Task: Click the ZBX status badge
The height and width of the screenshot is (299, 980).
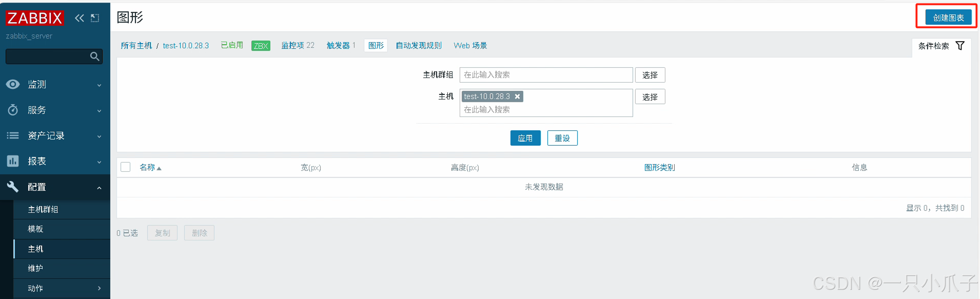Action: pos(261,46)
